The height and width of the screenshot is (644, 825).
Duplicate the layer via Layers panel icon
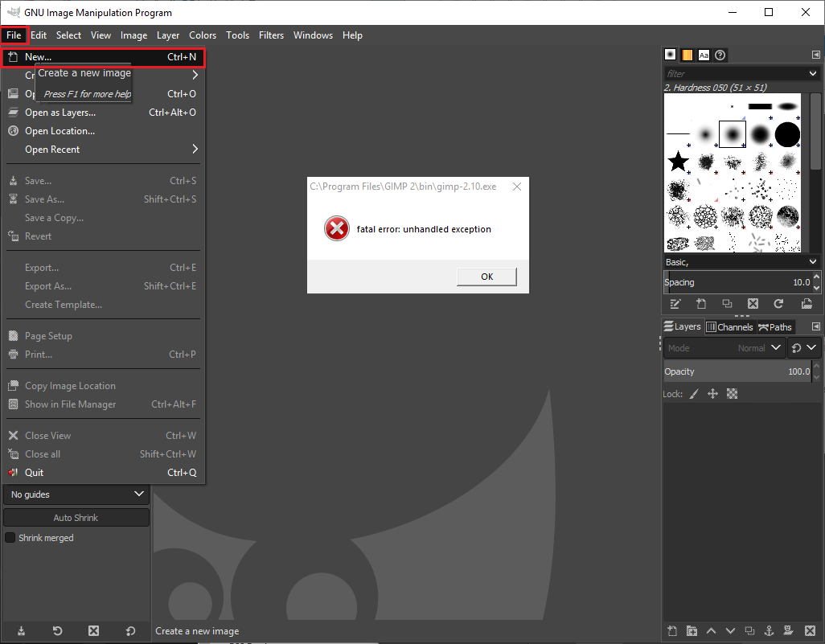click(x=749, y=631)
